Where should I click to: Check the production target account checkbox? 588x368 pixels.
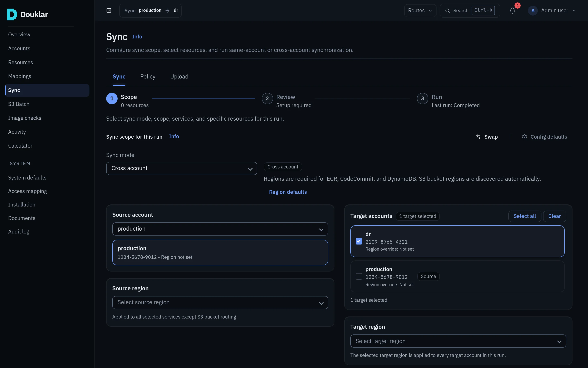pos(359,276)
